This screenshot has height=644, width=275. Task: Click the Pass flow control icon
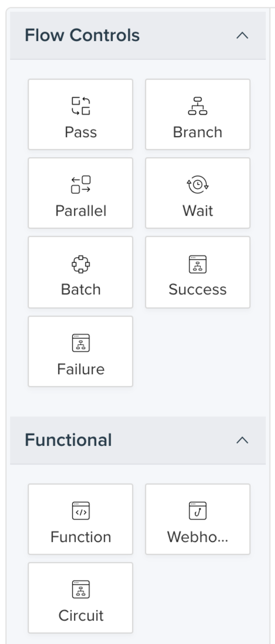point(81,105)
